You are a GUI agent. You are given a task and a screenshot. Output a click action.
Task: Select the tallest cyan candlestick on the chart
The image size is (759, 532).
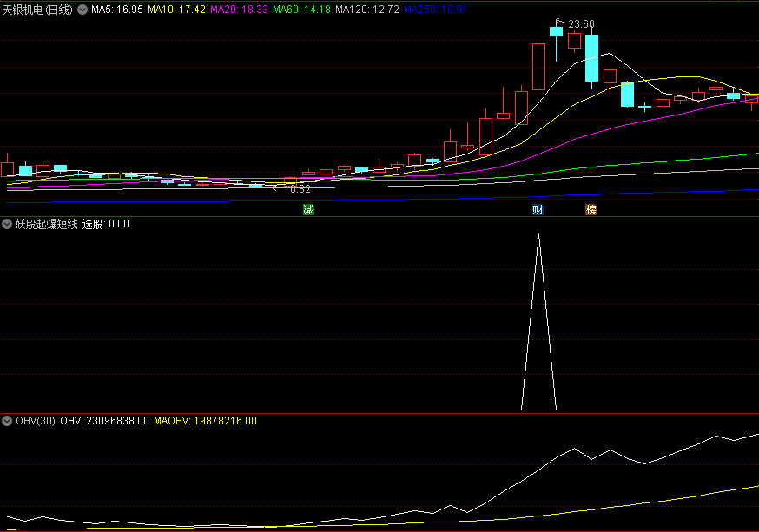(591, 58)
